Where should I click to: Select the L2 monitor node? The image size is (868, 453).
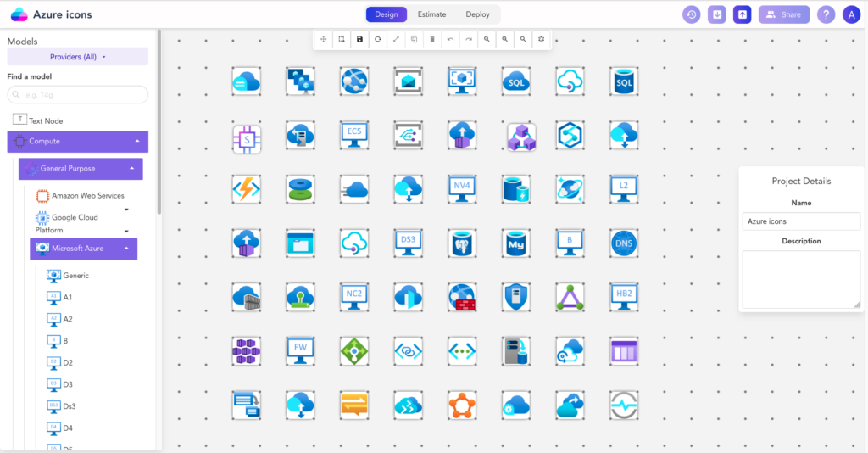(624, 189)
